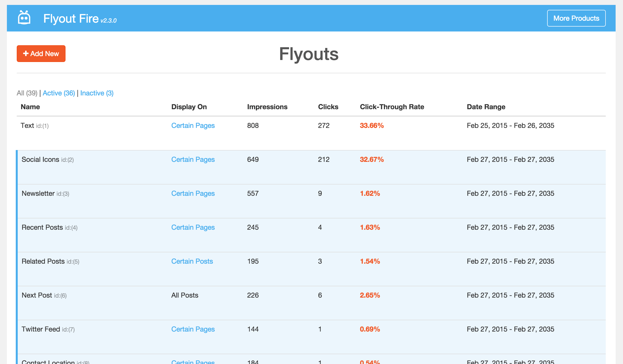The width and height of the screenshot is (623, 364).
Task: Click the Click-Through Rate column header
Action: 392,107
